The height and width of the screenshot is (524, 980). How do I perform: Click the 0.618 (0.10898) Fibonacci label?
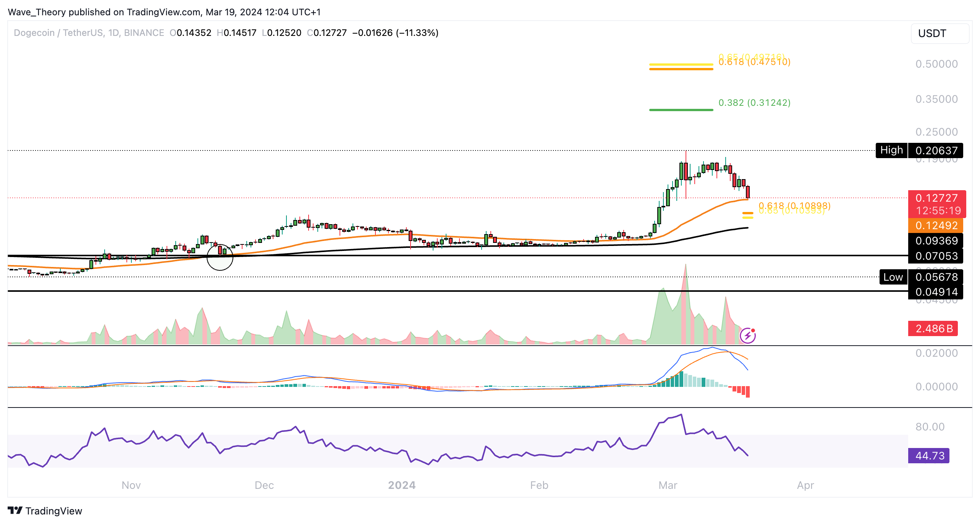(794, 205)
